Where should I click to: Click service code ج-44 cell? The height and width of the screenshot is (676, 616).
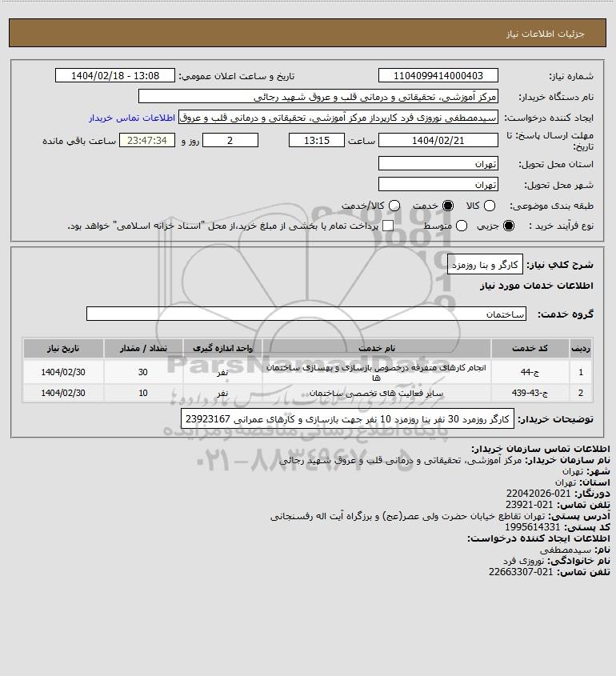tap(530, 372)
